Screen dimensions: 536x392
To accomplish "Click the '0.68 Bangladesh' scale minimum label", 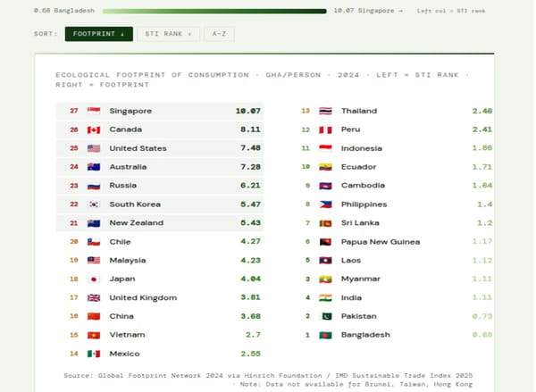I will 64,11.
